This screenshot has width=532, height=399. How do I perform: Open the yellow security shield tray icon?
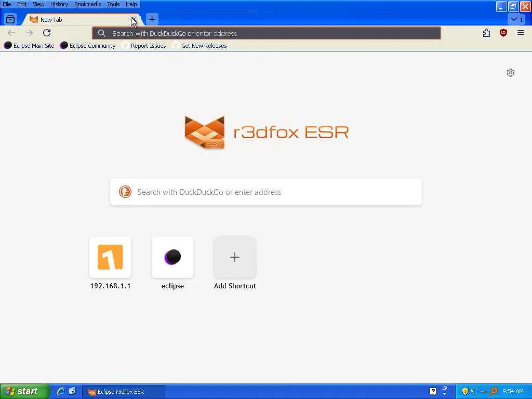pyautogui.click(x=465, y=392)
